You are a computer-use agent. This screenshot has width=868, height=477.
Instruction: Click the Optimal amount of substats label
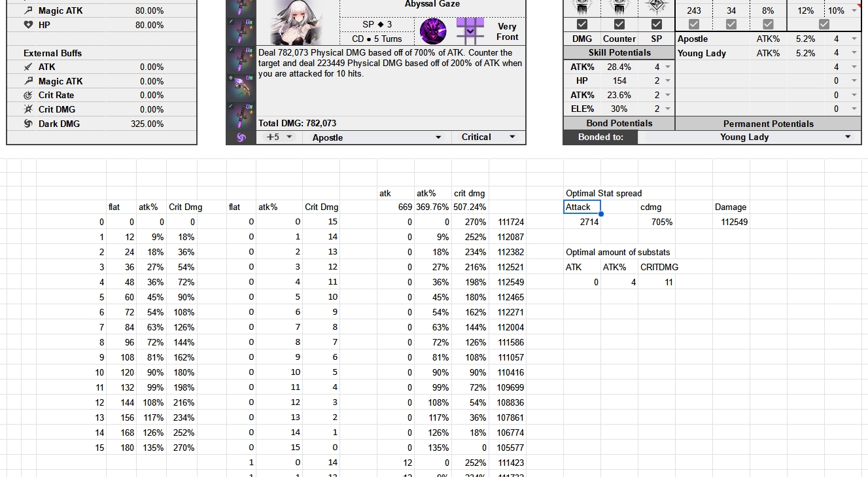[617, 252]
